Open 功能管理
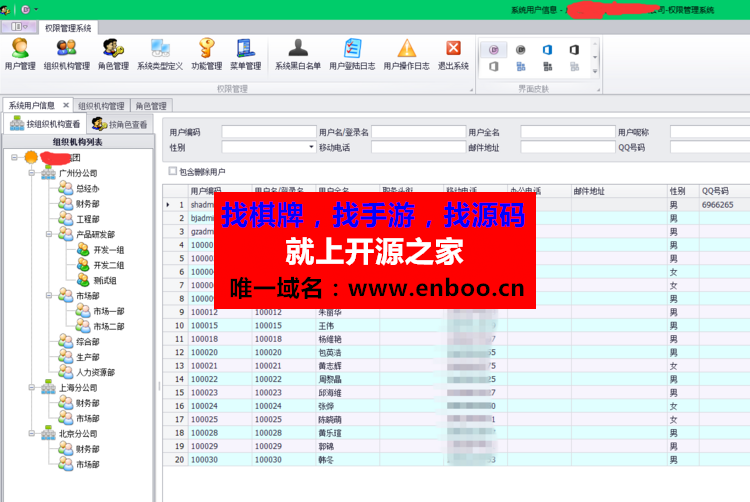This screenshot has height=502, width=750. coord(207,54)
